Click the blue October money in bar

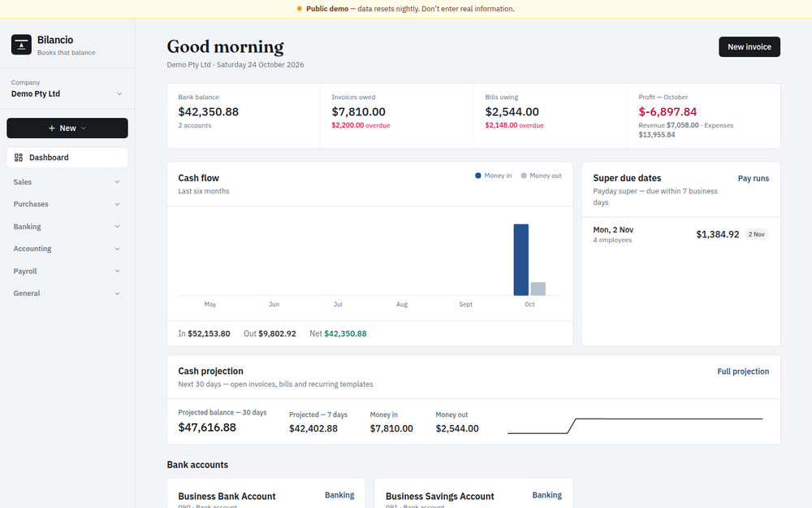click(521, 260)
